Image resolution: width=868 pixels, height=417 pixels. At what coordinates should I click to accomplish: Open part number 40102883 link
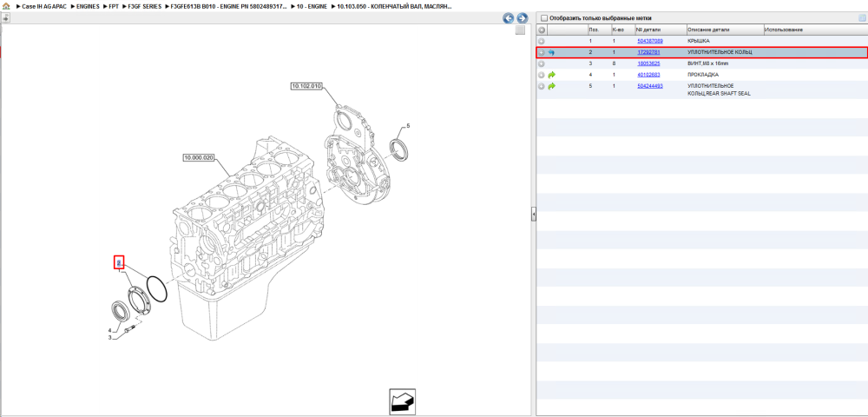click(x=648, y=74)
